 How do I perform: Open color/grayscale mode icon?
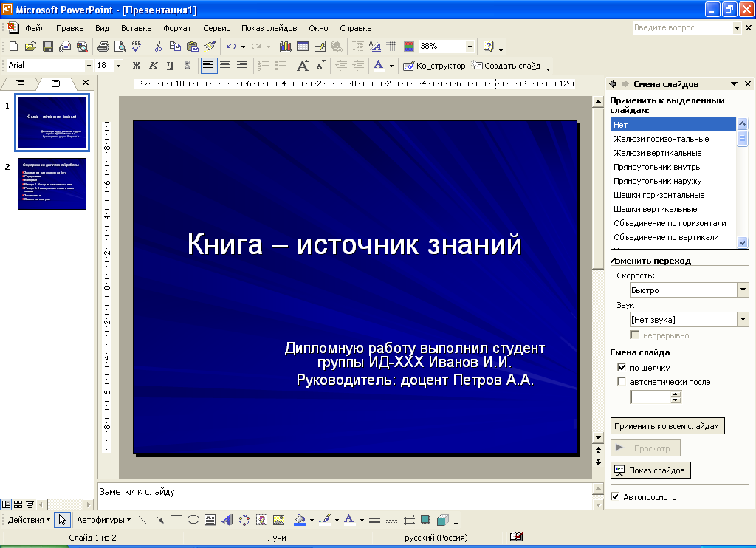click(x=409, y=47)
